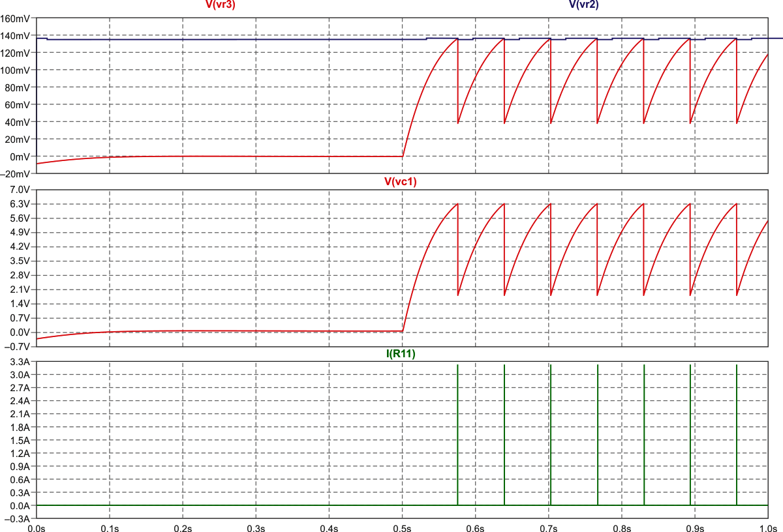The image size is (783, 532).
Task: Click the 0.7s time axis label
Action: (x=549, y=527)
